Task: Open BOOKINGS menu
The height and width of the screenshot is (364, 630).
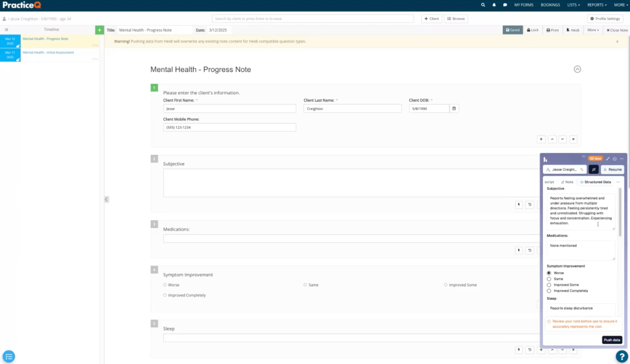Action: tap(550, 5)
